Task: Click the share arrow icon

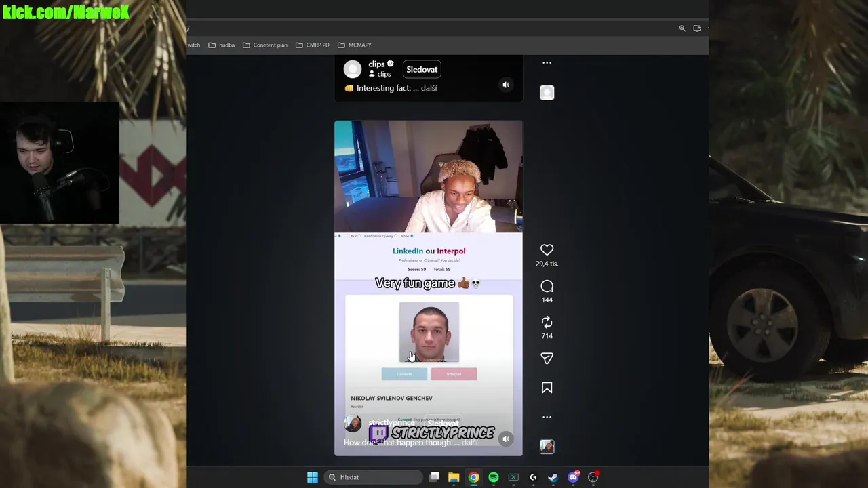Action: pyautogui.click(x=547, y=359)
